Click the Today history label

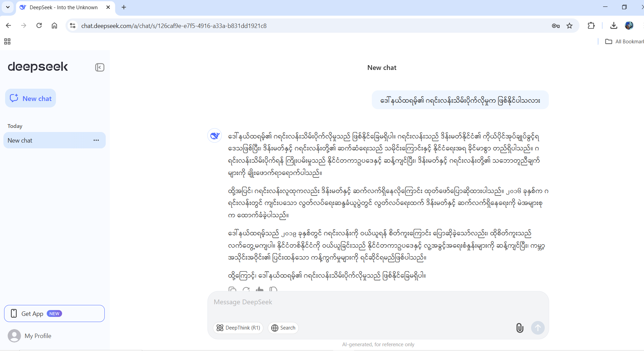click(15, 126)
